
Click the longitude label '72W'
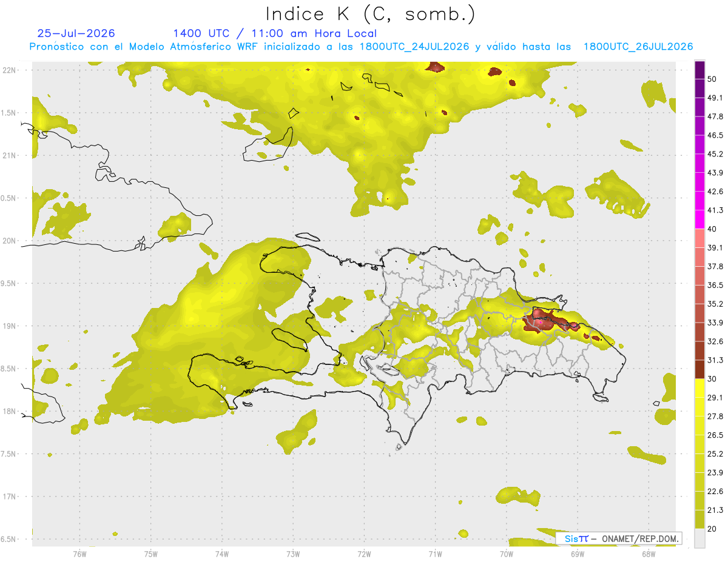[364, 554]
